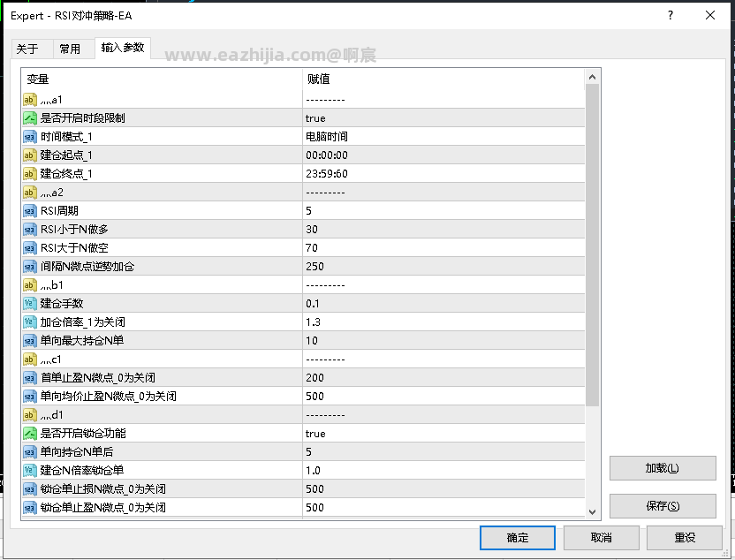The width and height of the screenshot is (735, 560).
Task: Click the string icon next to 建仓终点_1
Action: 29,174
